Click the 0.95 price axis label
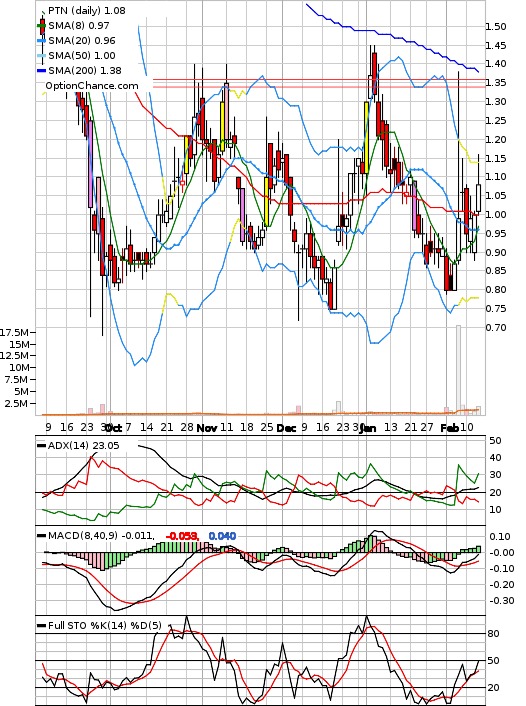 click(x=496, y=234)
